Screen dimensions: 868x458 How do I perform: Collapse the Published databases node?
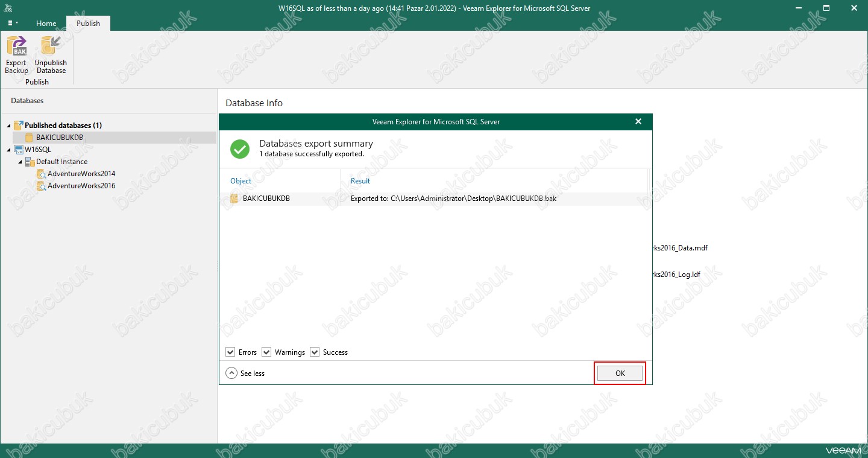pyautogui.click(x=8, y=126)
